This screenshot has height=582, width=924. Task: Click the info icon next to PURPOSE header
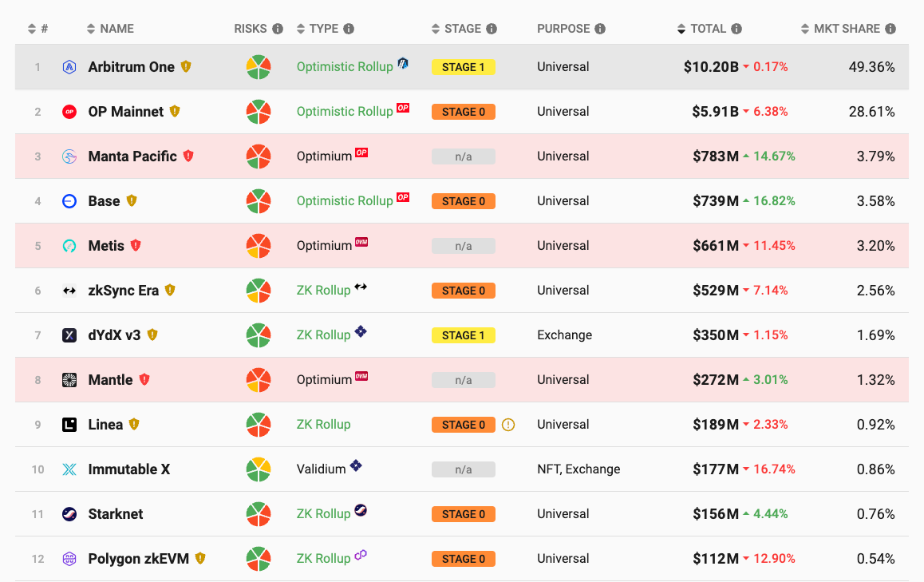click(x=600, y=29)
